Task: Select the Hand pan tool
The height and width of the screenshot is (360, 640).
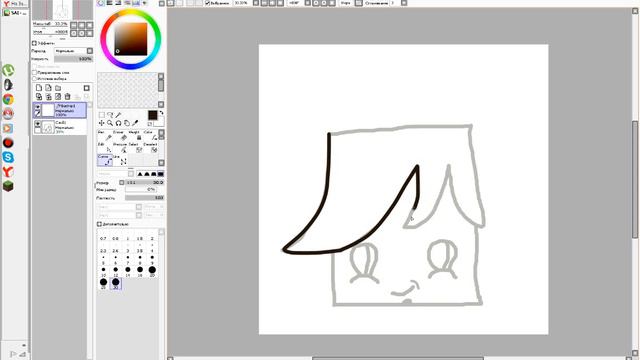Action: pyautogui.click(x=127, y=123)
